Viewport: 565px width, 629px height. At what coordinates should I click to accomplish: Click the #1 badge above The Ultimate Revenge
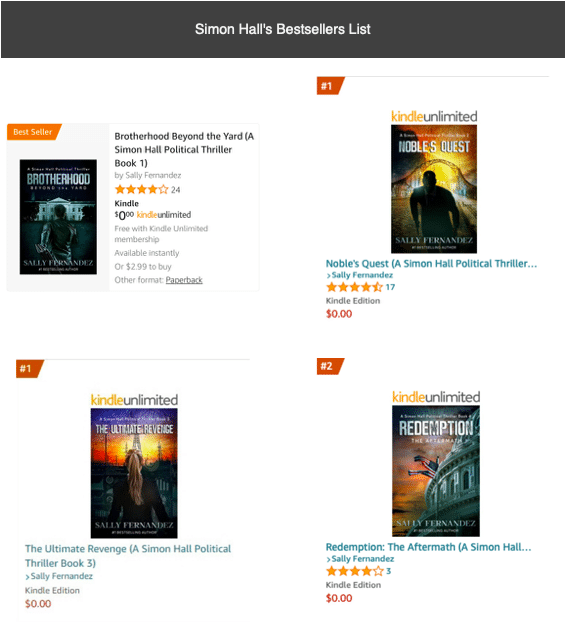coord(30,369)
